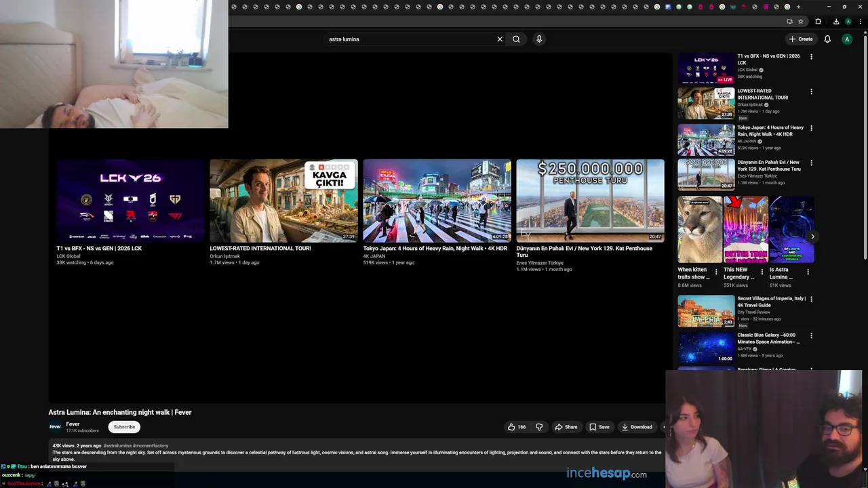Show next Shorts with arrow
This screenshot has height=488, width=868.
pyautogui.click(x=812, y=237)
